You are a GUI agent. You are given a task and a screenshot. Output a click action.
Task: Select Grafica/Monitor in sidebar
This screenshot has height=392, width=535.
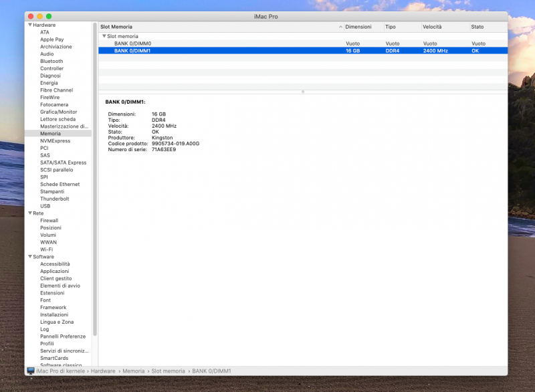58,112
